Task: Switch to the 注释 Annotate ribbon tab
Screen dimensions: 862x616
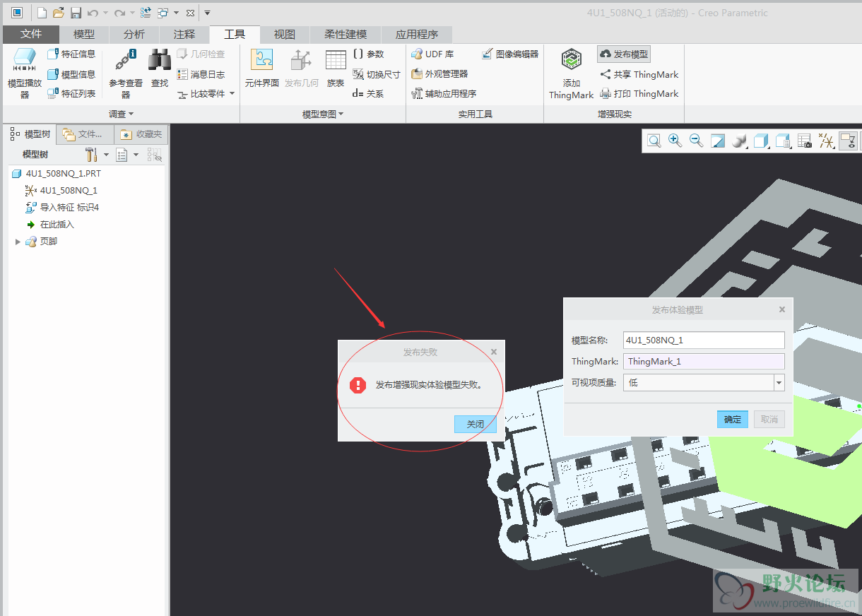Action: point(184,34)
